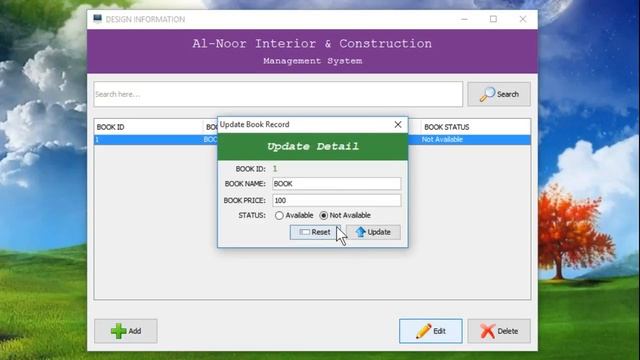Click the main search text field
The width and height of the screenshot is (640, 360).
(x=278, y=94)
